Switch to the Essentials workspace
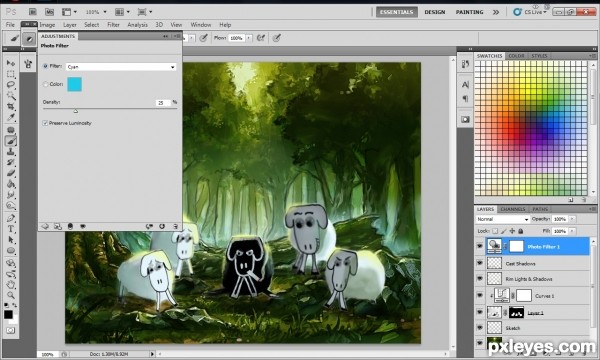The height and width of the screenshot is (360, 600). (x=397, y=12)
